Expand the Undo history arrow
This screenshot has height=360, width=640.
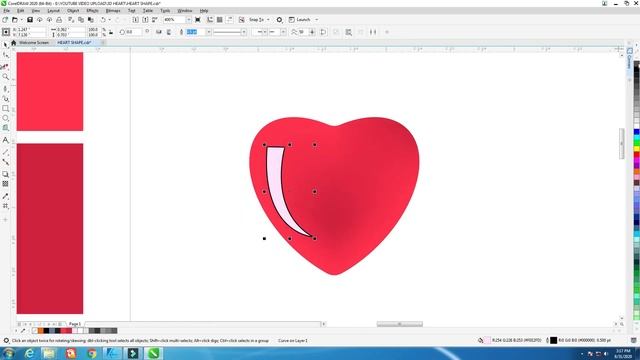pos(109,20)
